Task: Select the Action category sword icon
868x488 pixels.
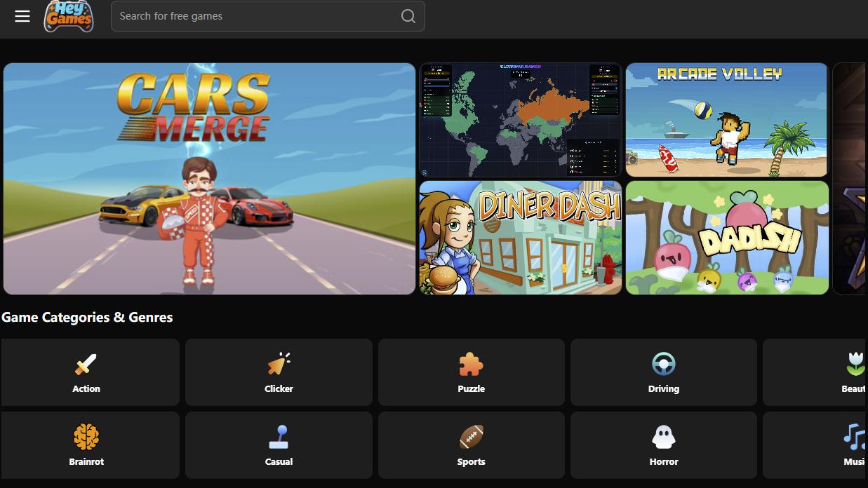Action: coord(86,364)
